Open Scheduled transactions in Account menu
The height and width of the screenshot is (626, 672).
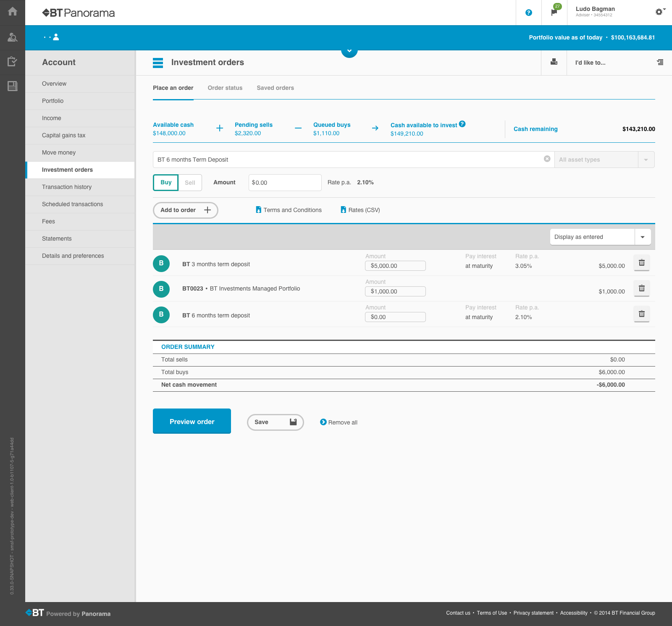pos(80,204)
